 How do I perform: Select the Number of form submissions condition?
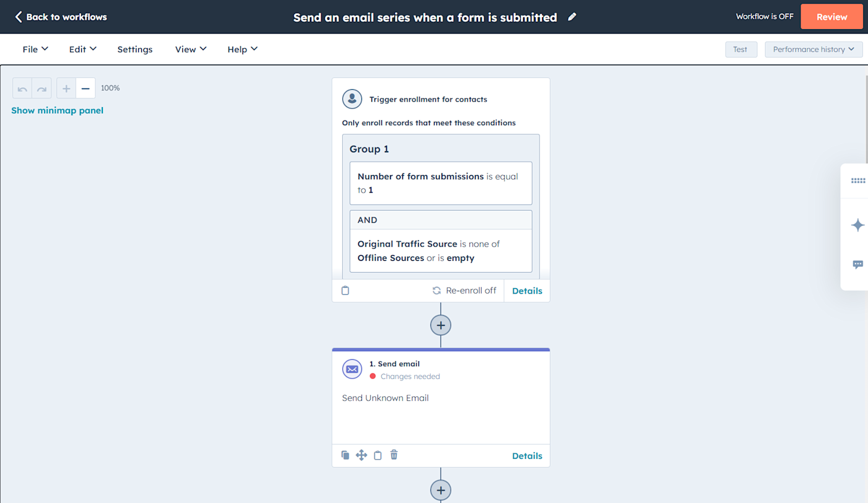[x=441, y=183]
